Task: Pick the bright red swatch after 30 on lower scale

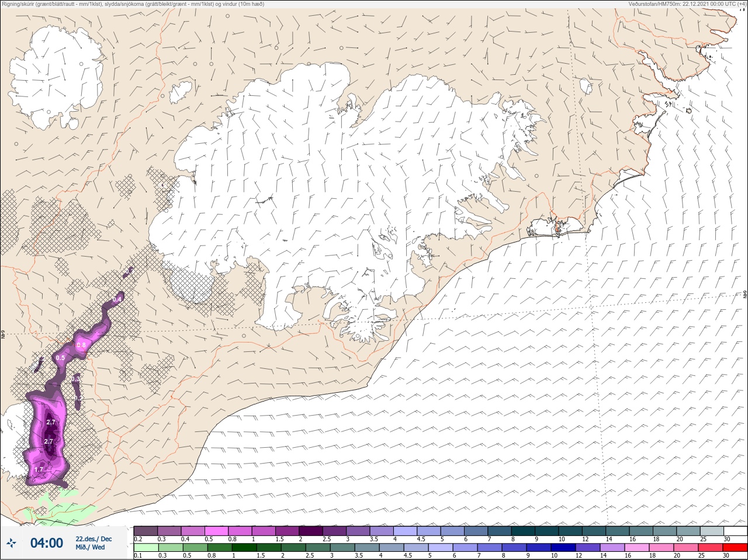Action: coord(736,548)
